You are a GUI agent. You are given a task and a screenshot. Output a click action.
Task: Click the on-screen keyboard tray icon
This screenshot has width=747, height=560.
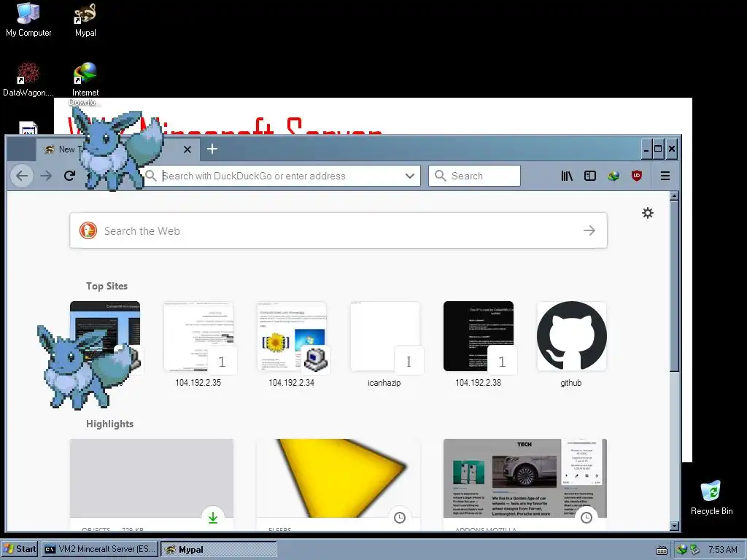tap(661, 551)
